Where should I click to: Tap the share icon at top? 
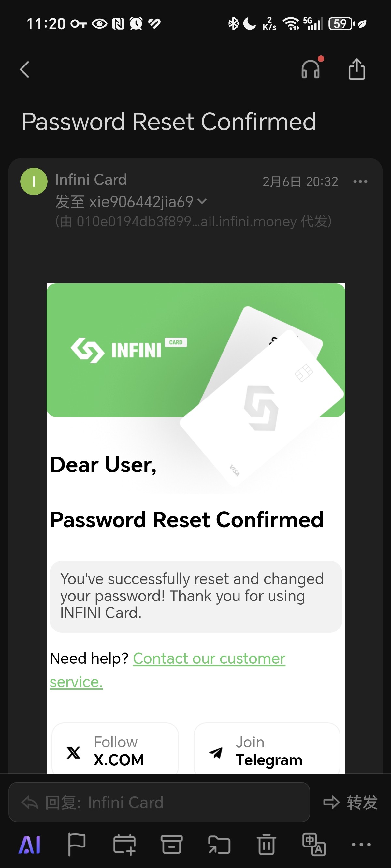tap(356, 69)
